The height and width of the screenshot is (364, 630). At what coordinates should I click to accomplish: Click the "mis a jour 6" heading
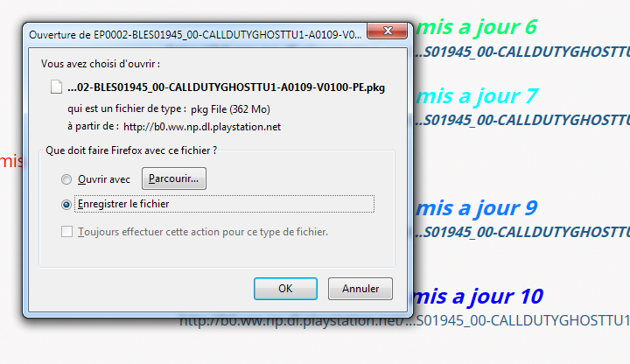pos(477,27)
